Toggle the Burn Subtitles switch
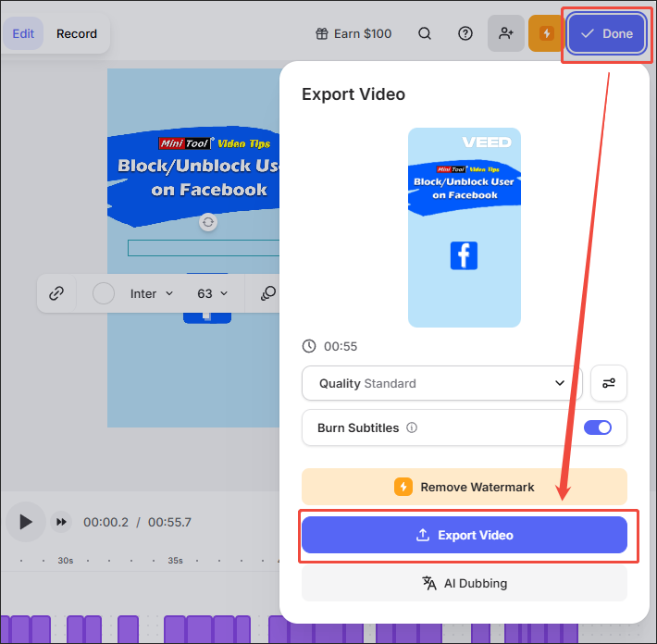This screenshot has height=644, width=657. 598,427
